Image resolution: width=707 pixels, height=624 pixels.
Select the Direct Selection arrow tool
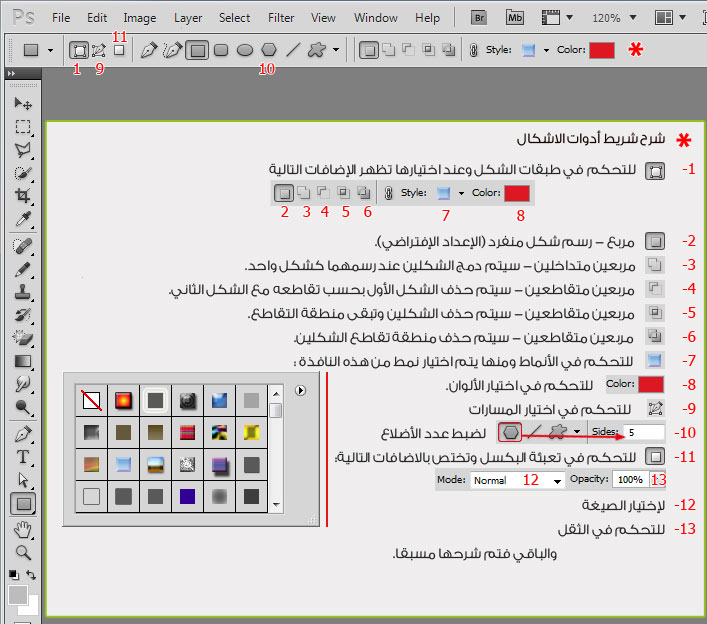[x=23, y=480]
